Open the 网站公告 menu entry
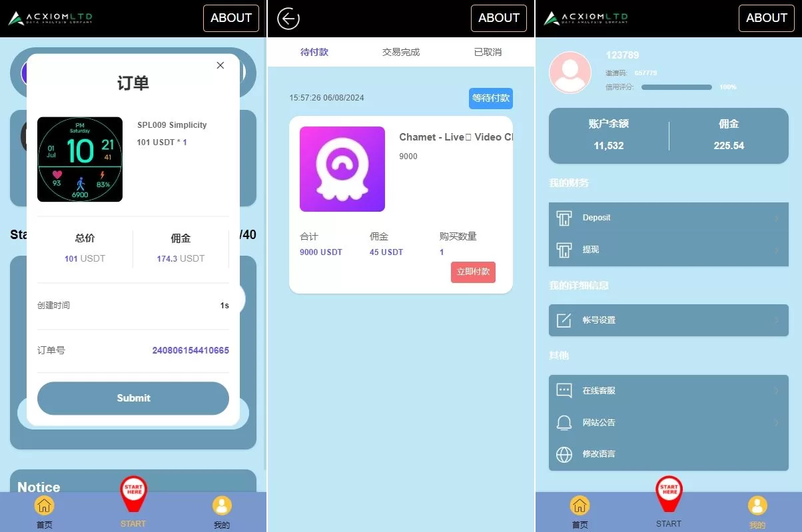 coord(669,422)
